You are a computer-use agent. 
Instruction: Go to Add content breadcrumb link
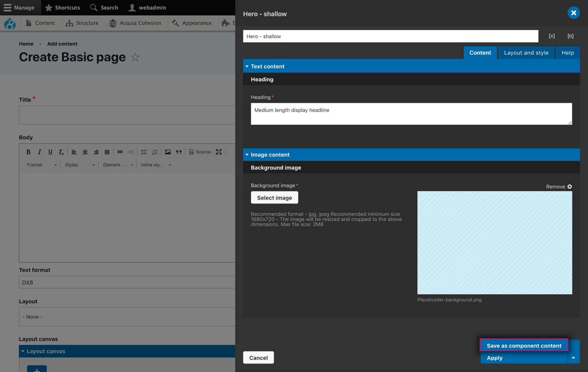pos(62,44)
